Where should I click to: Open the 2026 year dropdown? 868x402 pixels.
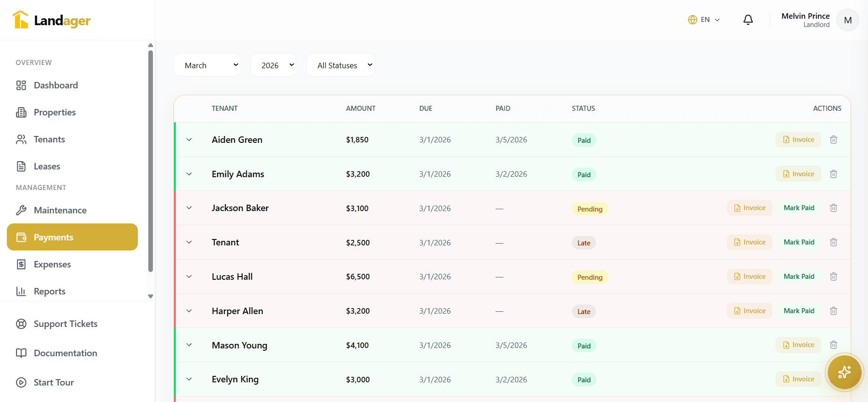point(274,65)
